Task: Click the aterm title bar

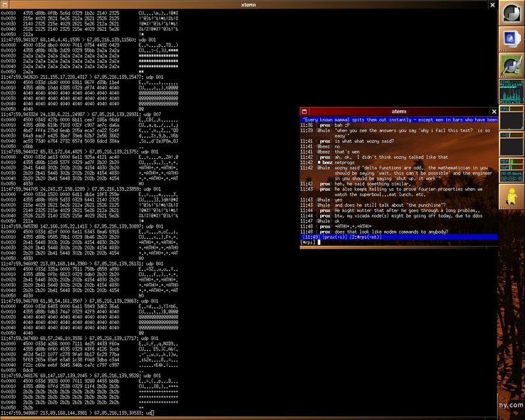Action: pyautogui.click(x=398, y=112)
